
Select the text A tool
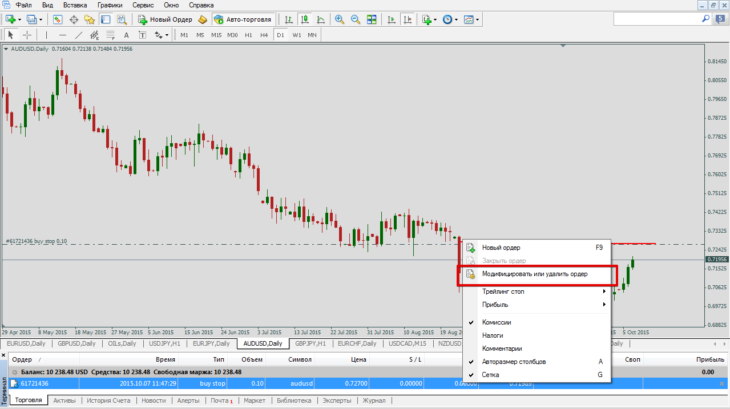click(126, 35)
